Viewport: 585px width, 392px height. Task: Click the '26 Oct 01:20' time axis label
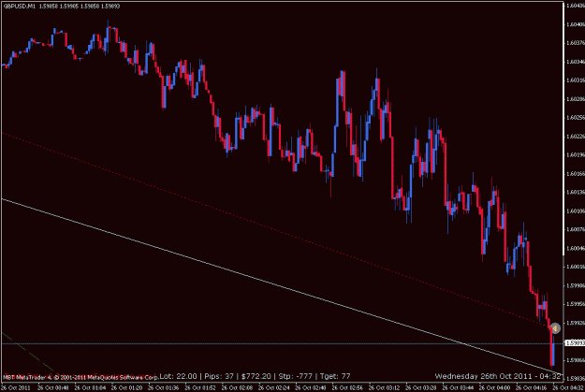coord(126,388)
